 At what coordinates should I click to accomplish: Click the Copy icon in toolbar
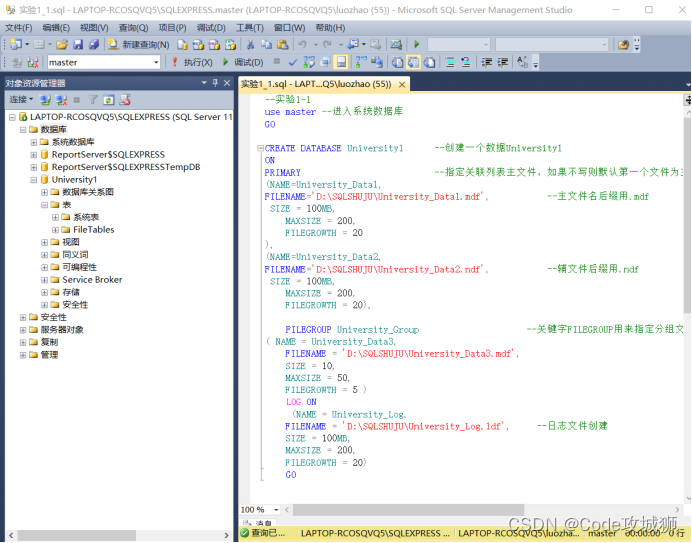[266, 45]
